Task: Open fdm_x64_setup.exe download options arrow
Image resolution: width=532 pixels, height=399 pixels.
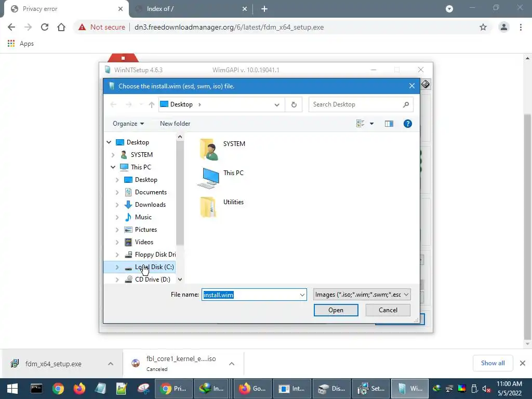Action: [x=111, y=364]
